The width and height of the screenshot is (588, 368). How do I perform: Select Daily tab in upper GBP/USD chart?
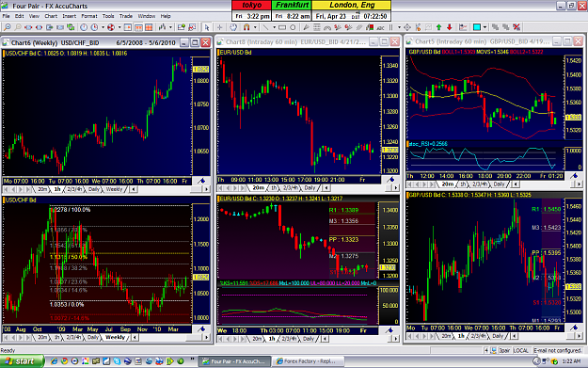point(499,184)
